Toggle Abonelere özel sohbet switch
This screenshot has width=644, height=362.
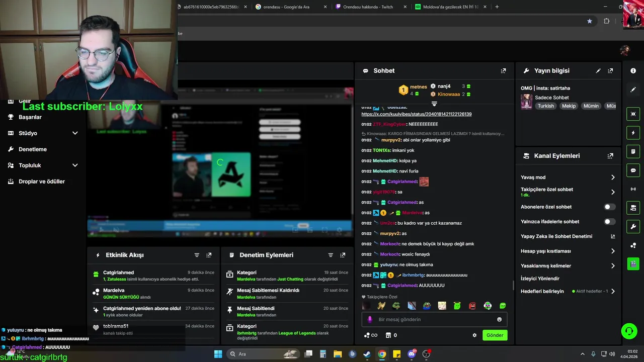(x=609, y=207)
